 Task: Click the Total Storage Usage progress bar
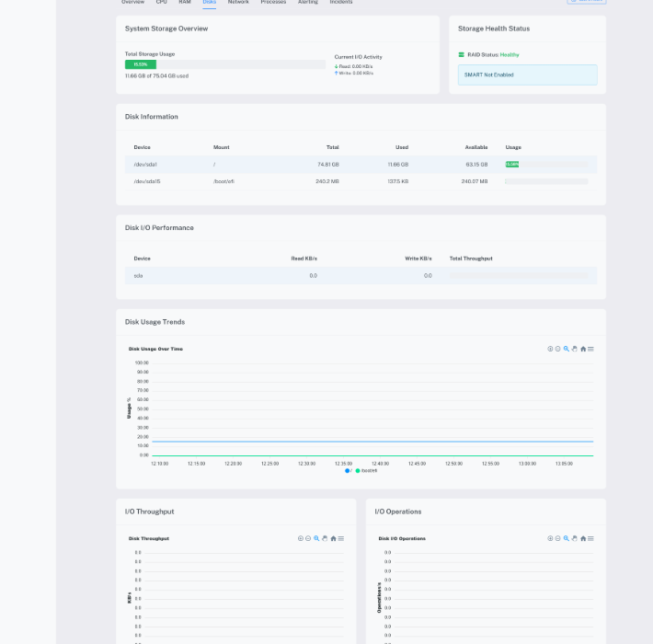point(225,64)
